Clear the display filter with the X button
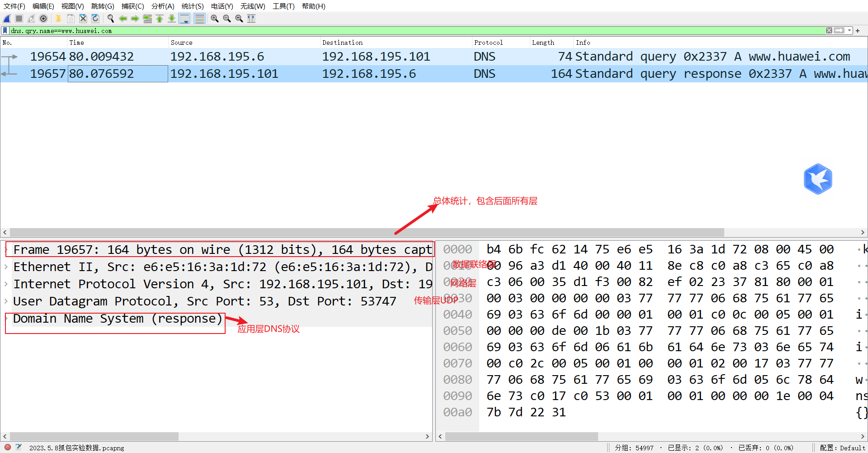Viewport: 868px width, 453px height. click(x=829, y=30)
